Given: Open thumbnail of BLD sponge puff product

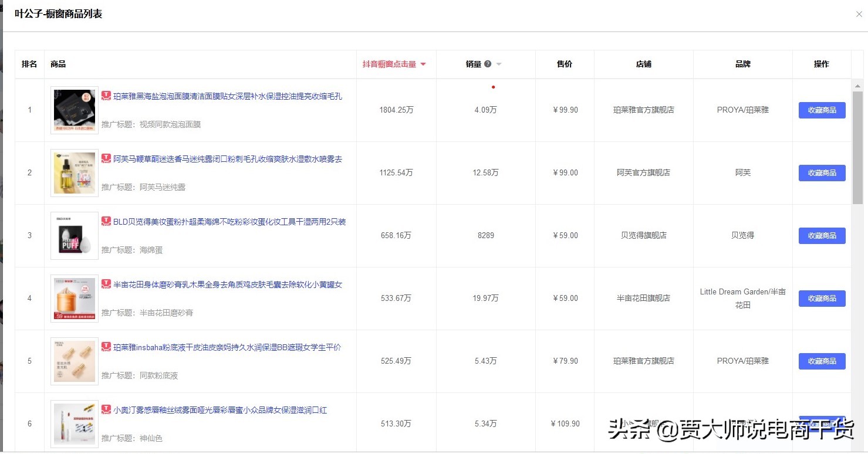Looking at the screenshot, I should [75, 236].
